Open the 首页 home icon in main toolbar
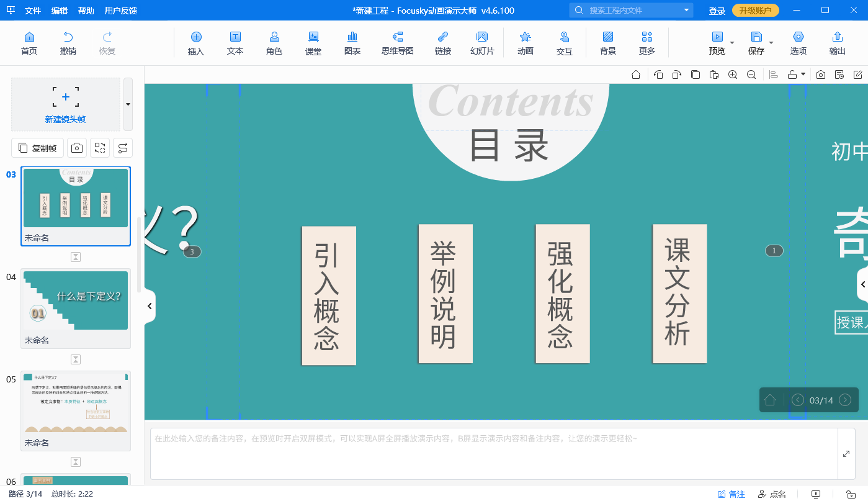 click(x=29, y=43)
